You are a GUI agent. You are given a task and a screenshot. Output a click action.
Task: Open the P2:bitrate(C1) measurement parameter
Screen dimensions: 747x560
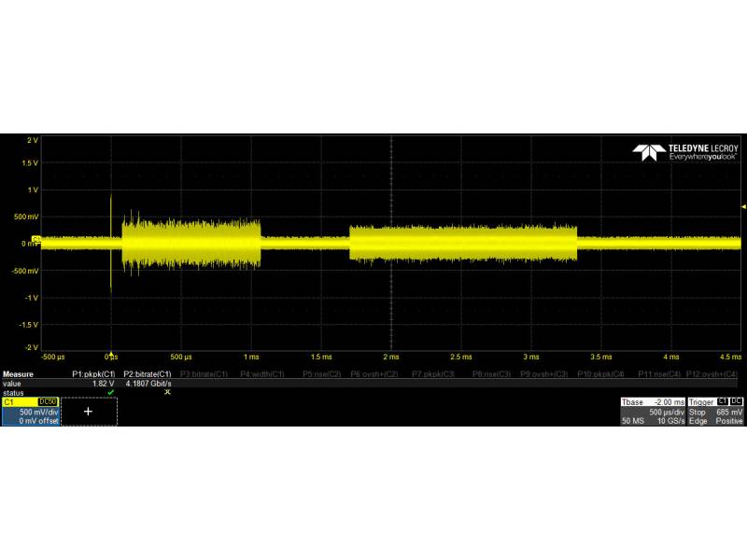146,373
